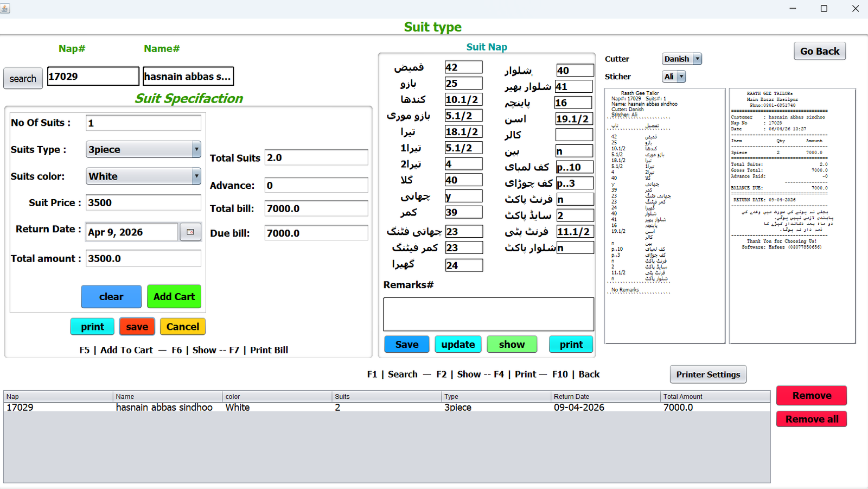
Task: Click the Name column header in cart table
Action: pyautogui.click(x=168, y=396)
